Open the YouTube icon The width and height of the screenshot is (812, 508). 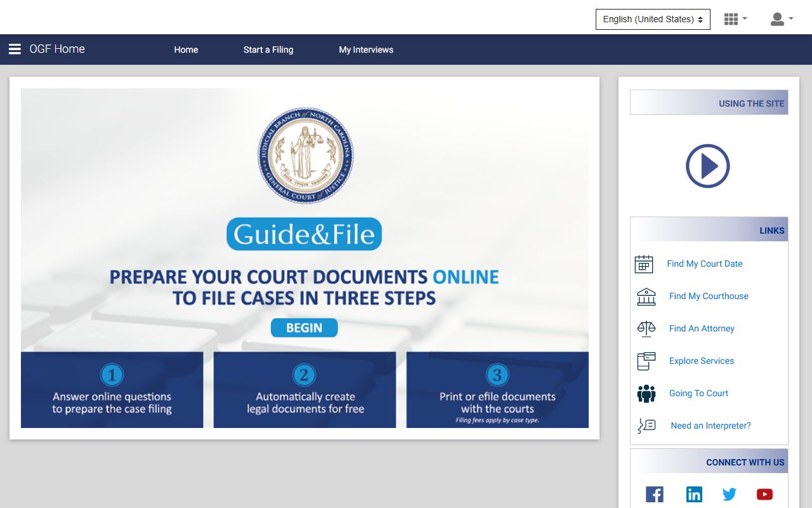click(x=764, y=494)
